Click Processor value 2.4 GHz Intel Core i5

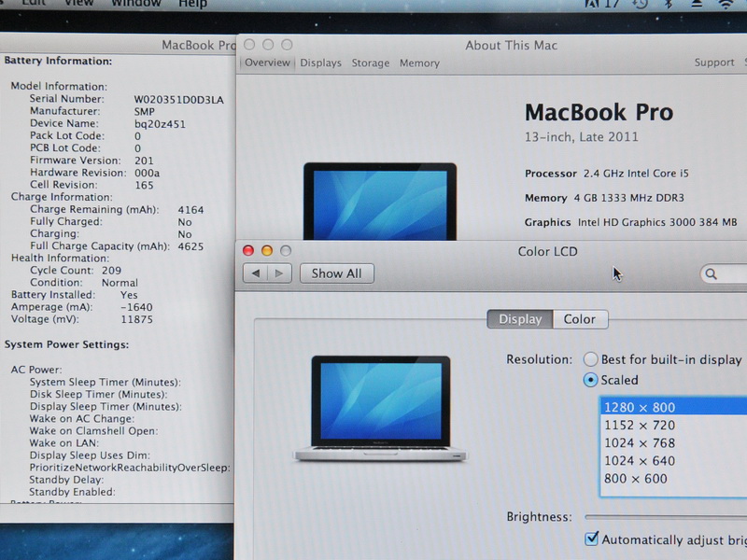coord(636,174)
